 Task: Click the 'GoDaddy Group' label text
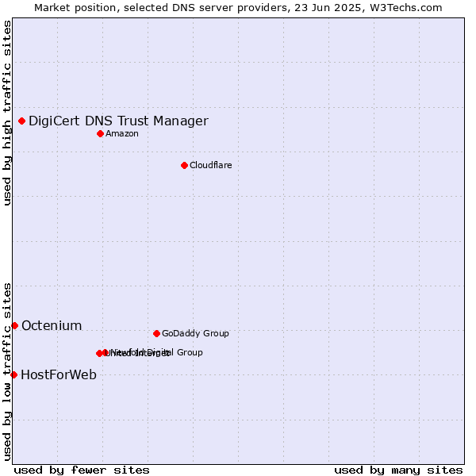[x=195, y=333]
